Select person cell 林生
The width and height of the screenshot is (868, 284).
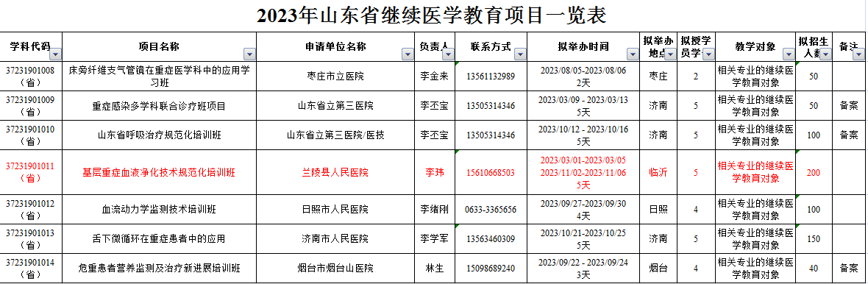[x=435, y=268]
